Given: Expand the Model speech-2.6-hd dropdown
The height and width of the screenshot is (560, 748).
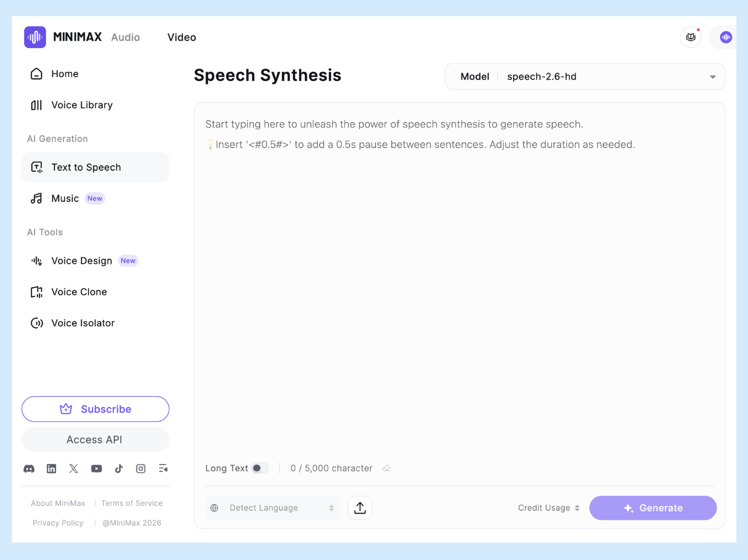Looking at the screenshot, I should pyautogui.click(x=585, y=77).
